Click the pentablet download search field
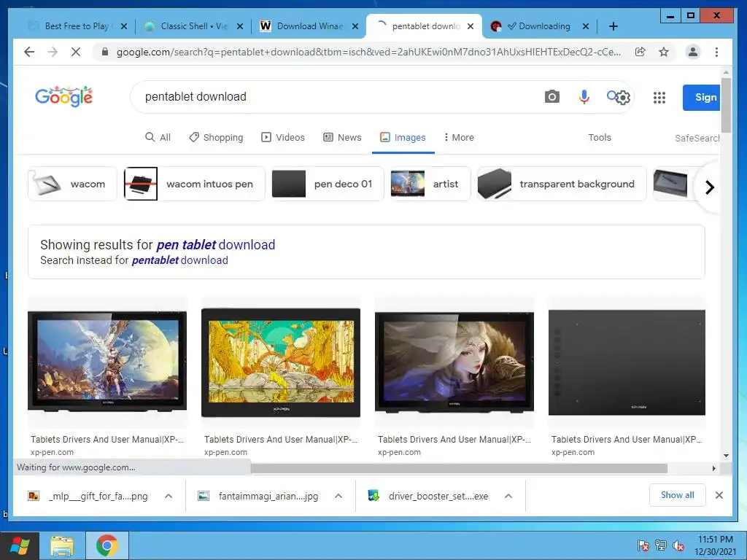The height and width of the screenshot is (560, 747). [333, 97]
